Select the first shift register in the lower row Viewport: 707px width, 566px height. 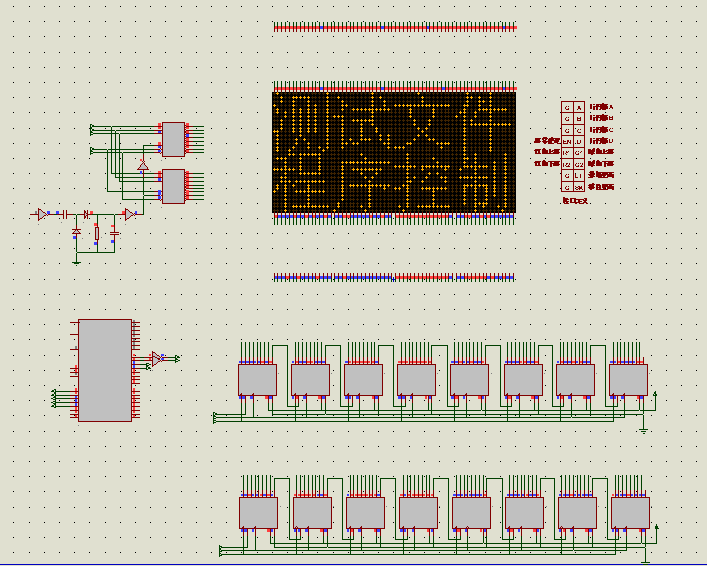[x=258, y=512]
